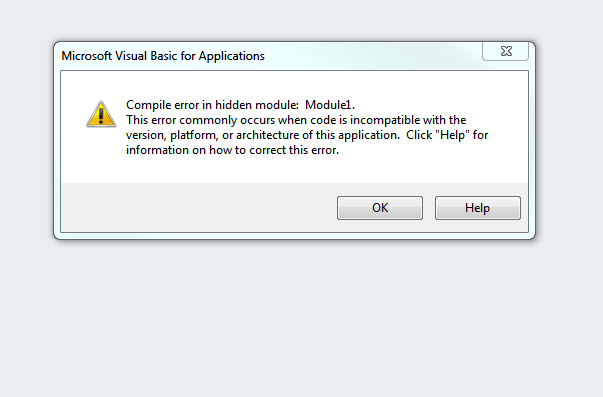The image size is (603, 397).
Task: Select the word Module1 in the message
Action: [x=328, y=105]
